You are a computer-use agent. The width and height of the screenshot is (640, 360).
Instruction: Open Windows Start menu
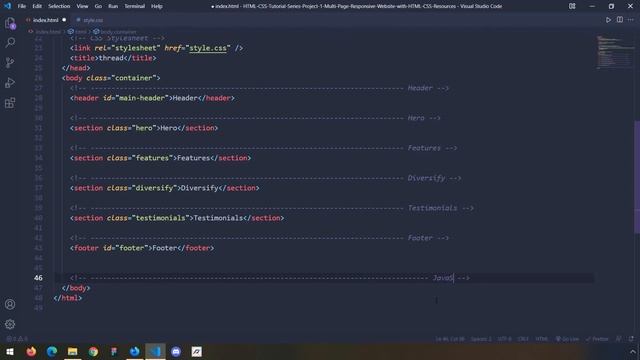10,351
